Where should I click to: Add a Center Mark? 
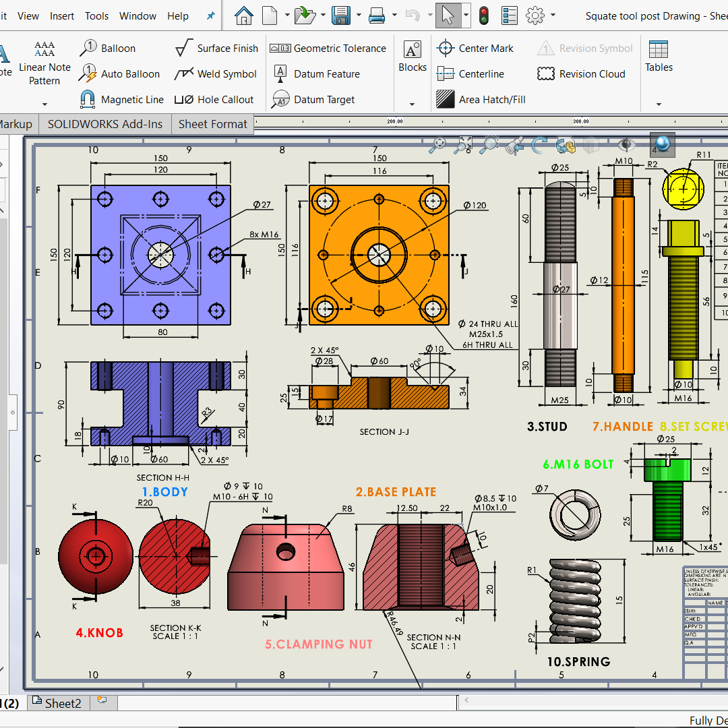(x=475, y=49)
